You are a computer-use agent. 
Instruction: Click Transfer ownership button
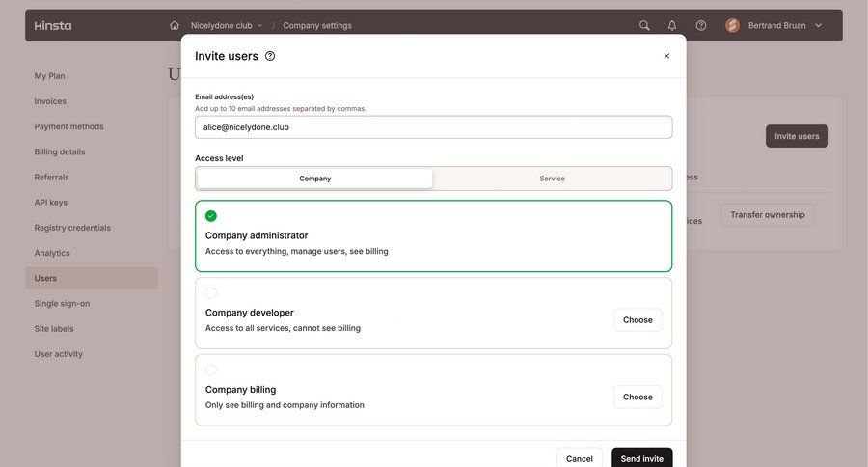tap(768, 215)
